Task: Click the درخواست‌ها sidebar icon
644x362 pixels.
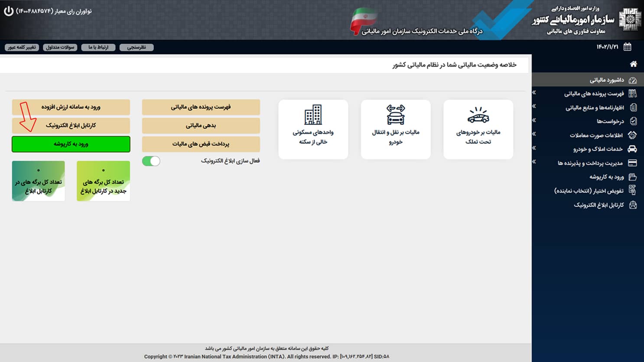Action: [633, 121]
